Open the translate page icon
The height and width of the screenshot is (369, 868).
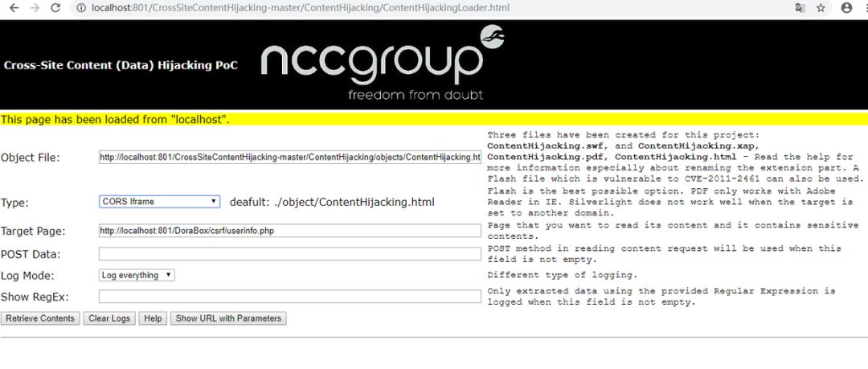(x=800, y=8)
